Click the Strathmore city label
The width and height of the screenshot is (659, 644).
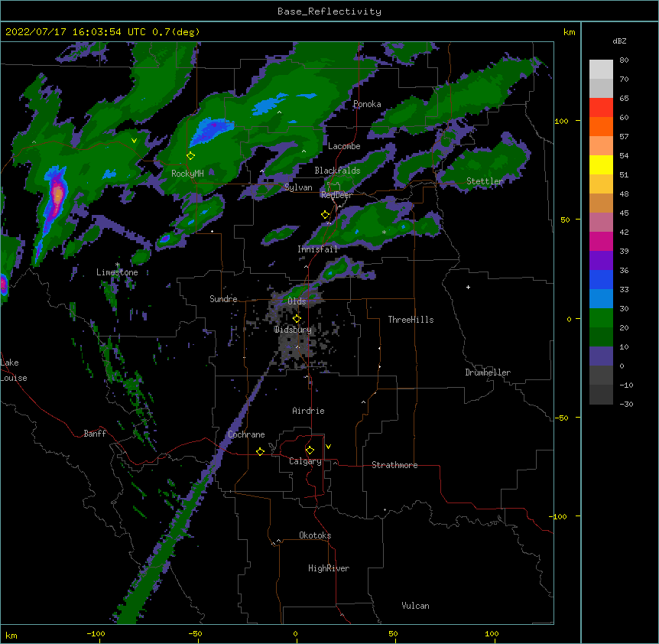(394, 465)
